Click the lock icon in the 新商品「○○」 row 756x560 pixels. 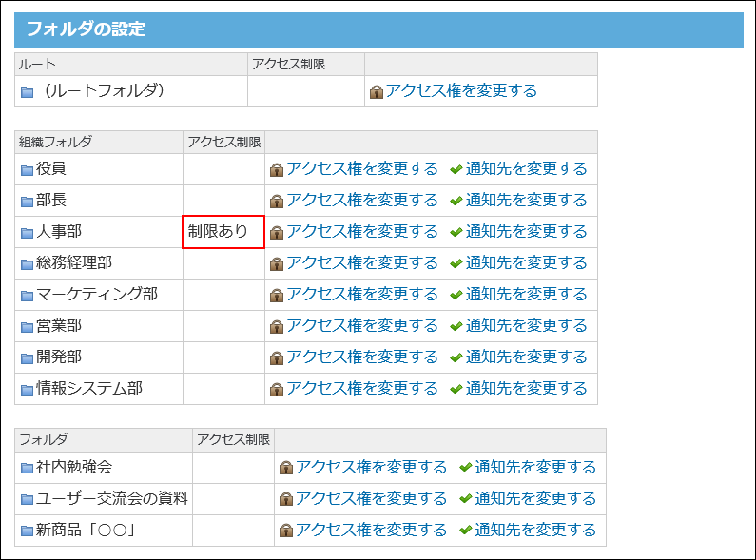[285, 531]
